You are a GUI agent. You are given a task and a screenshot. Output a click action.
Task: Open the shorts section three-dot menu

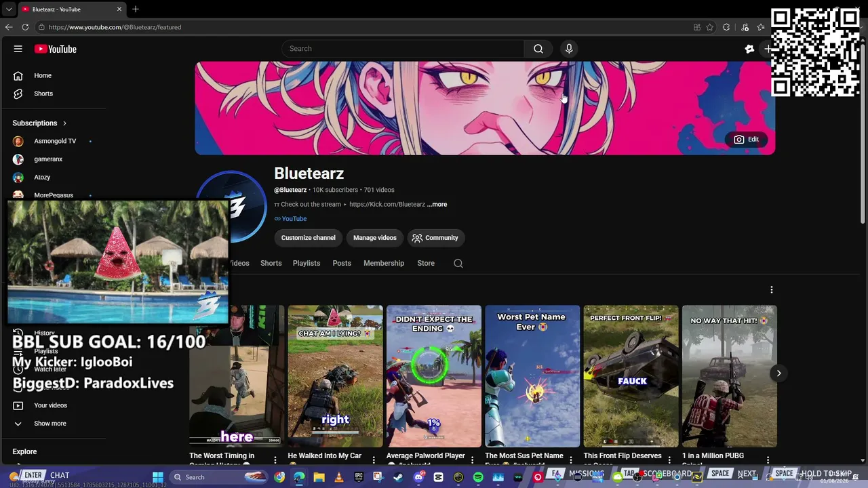[771, 290]
